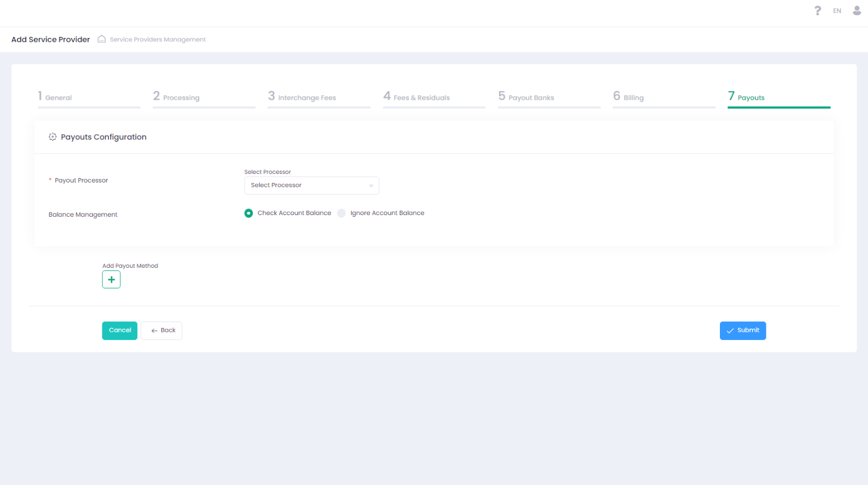The height and width of the screenshot is (492, 868).
Task: Click the Select Processor dropdown arrow
Action: pos(371,186)
